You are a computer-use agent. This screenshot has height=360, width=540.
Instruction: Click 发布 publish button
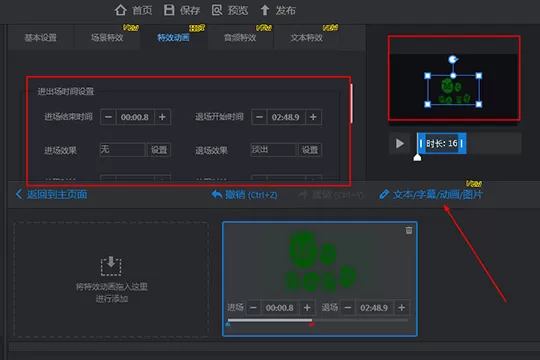click(x=278, y=10)
